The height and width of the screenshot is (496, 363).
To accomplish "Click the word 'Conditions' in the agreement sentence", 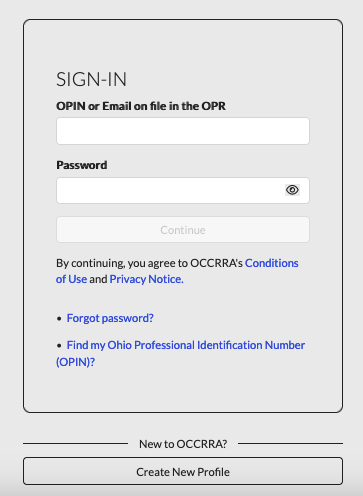I will click(x=272, y=263).
